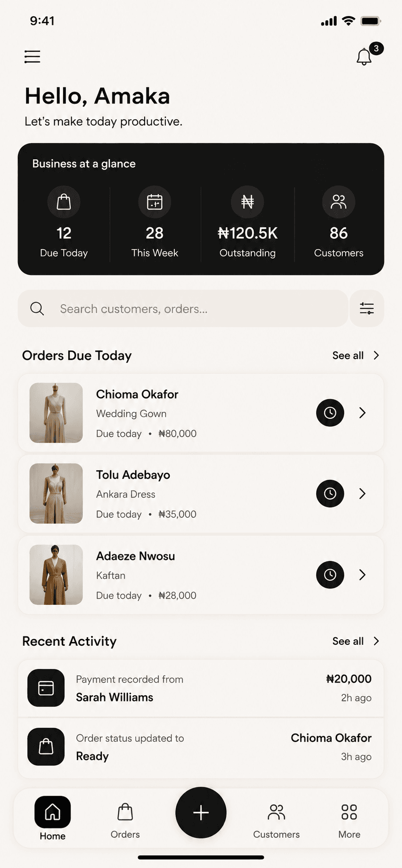The width and height of the screenshot is (402, 868).
Task: Open the Ankara Dress thumbnail
Action: [x=56, y=493]
